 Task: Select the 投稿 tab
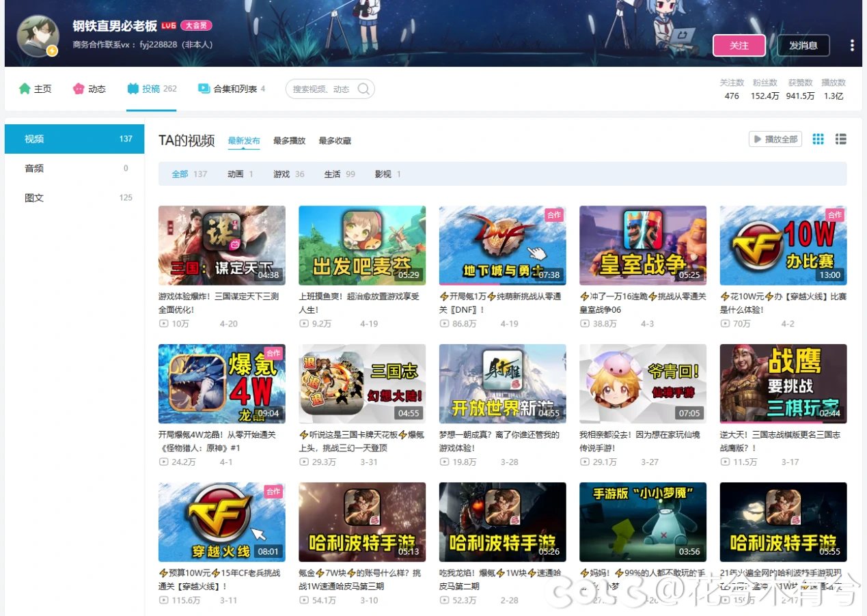152,89
